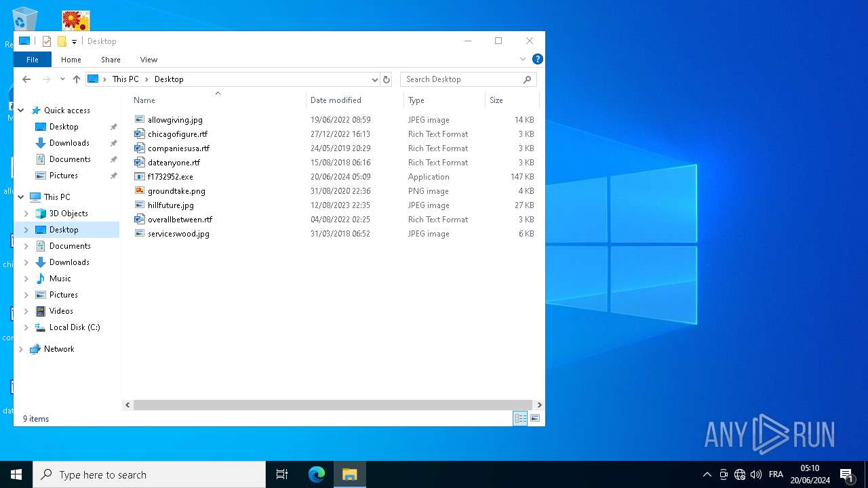The height and width of the screenshot is (488, 868).
Task: Open the File ribbon tab
Action: pyautogui.click(x=32, y=60)
